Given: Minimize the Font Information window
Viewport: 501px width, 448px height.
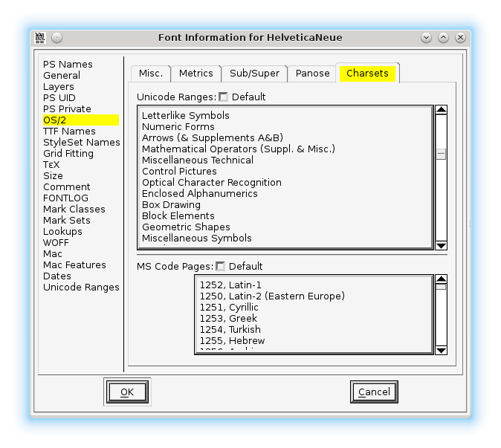Looking at the screenshot, I should click(426, 38).
